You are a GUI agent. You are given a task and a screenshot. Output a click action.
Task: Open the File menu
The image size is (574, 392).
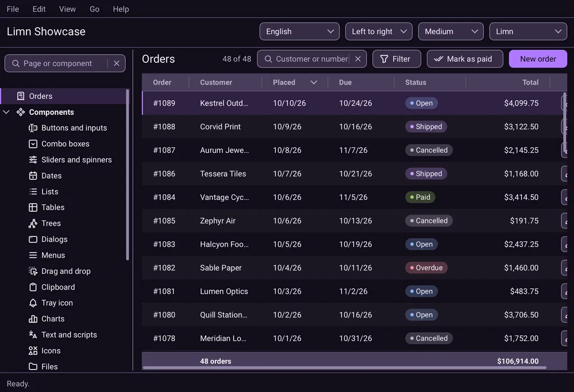(x=13, y=9)
